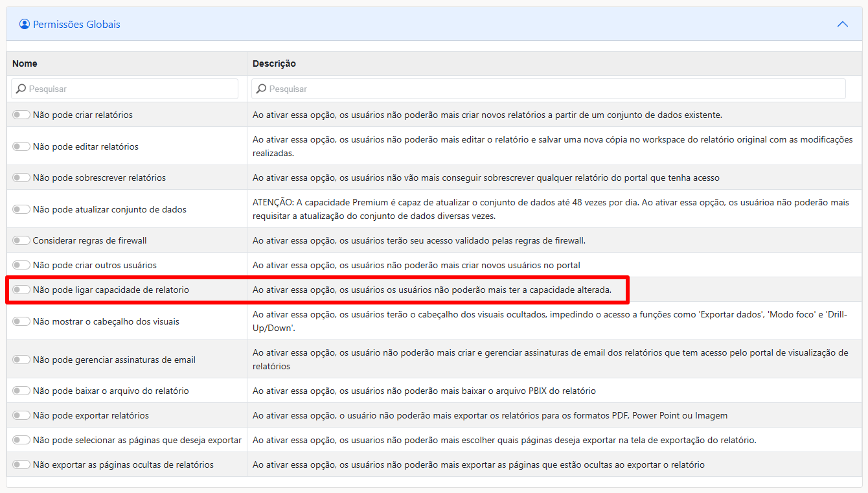Sort by the Descrição column header
This screenshot has width=868, height=493.
coord(274,63)
